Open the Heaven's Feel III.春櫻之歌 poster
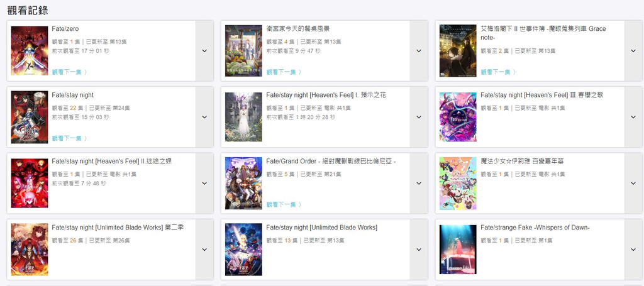The height and width of the screenshot is (286, 644). click(458, 117)
